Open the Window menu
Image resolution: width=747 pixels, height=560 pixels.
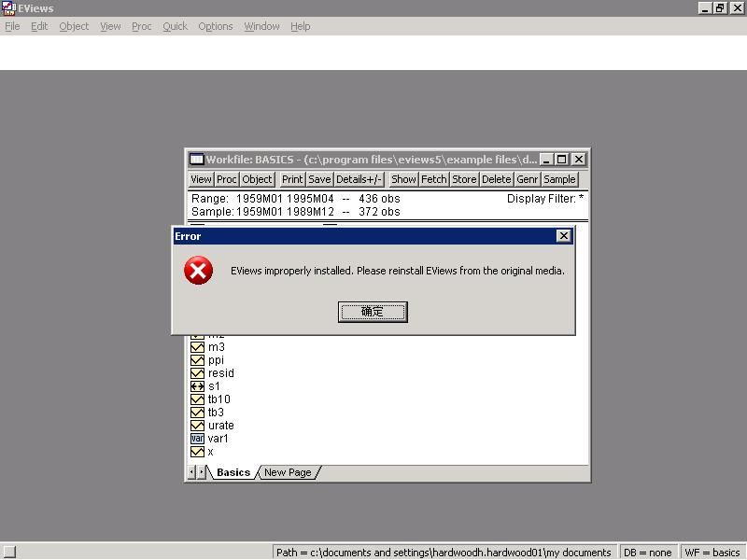coord(261,26)
